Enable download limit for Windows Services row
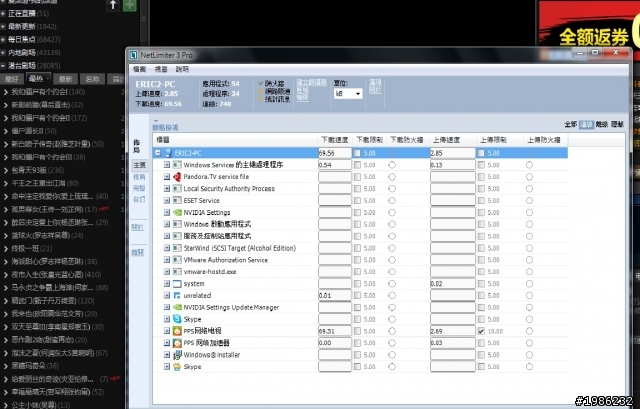 click(357, 165)
